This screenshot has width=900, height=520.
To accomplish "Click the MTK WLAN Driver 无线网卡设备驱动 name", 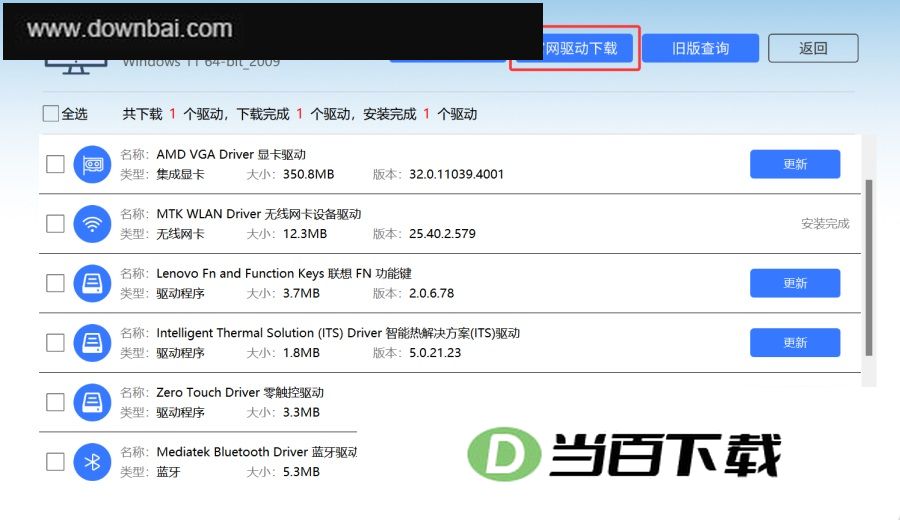I will [x=259, y=214].
